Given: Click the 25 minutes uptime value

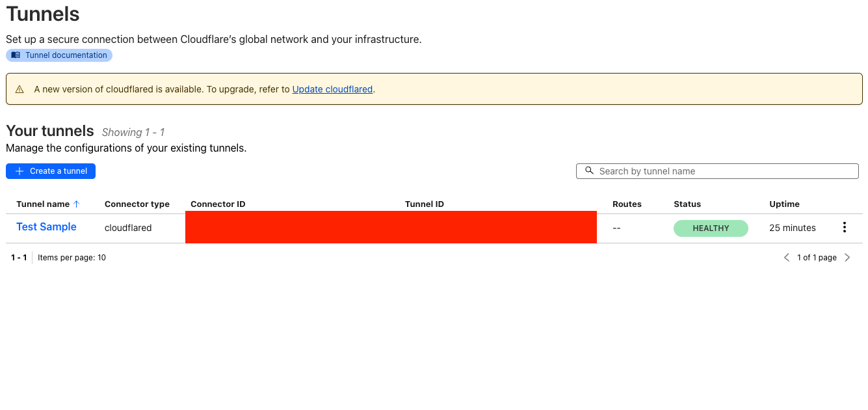Looking at the screenshot, I should (x=792, y=228).
